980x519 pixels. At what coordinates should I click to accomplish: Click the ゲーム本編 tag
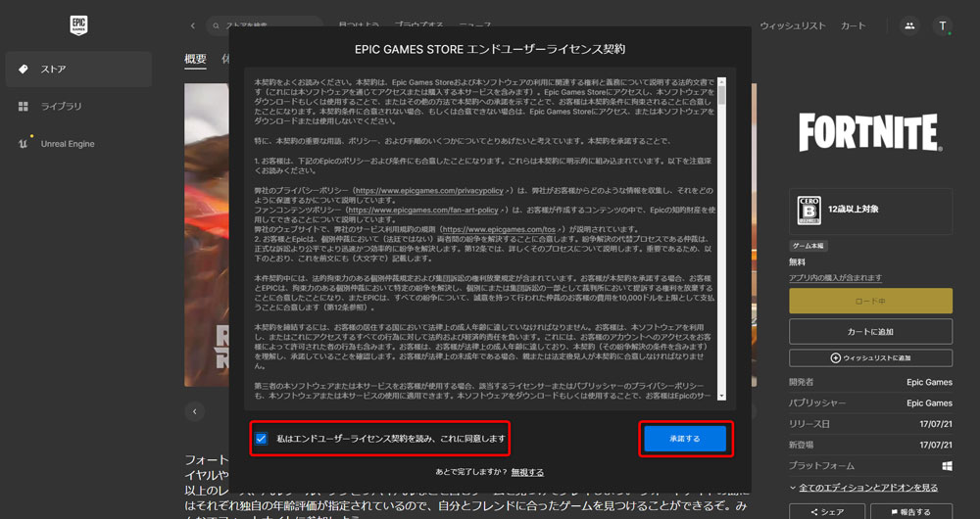click(x=808, y=246)
